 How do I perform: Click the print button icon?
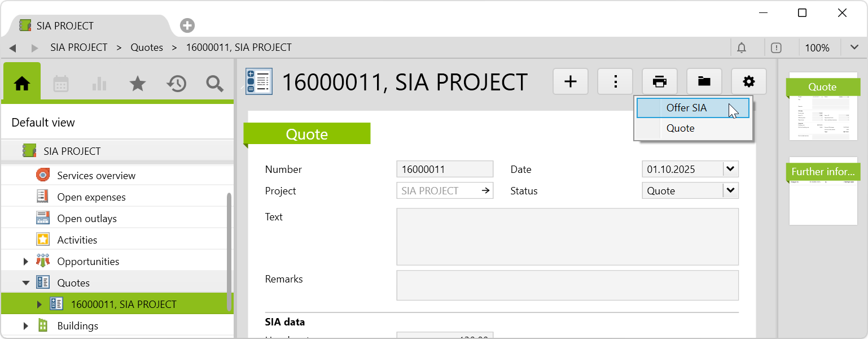pyautogui.click(x=659, y=81)
